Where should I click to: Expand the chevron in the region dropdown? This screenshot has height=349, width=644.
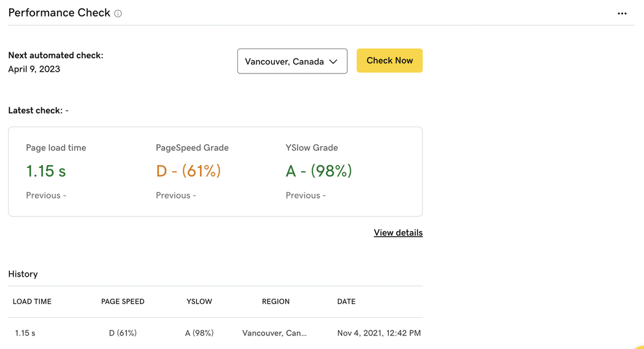click(333, 61)
